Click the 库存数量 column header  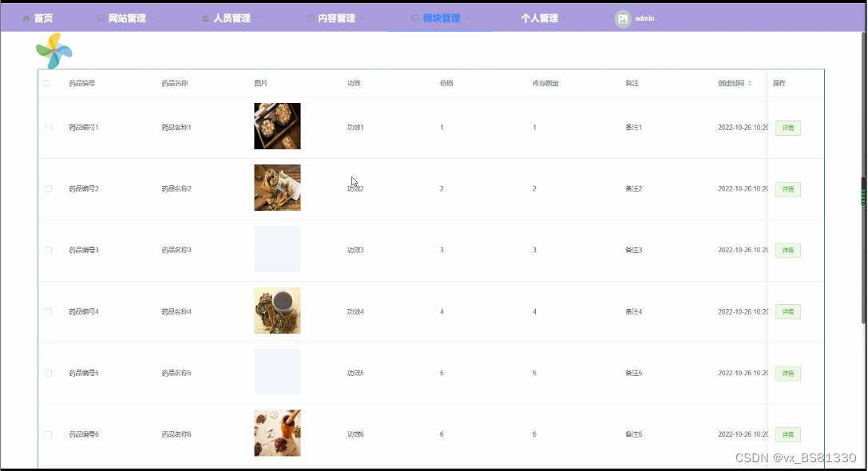tap(546, 83)
